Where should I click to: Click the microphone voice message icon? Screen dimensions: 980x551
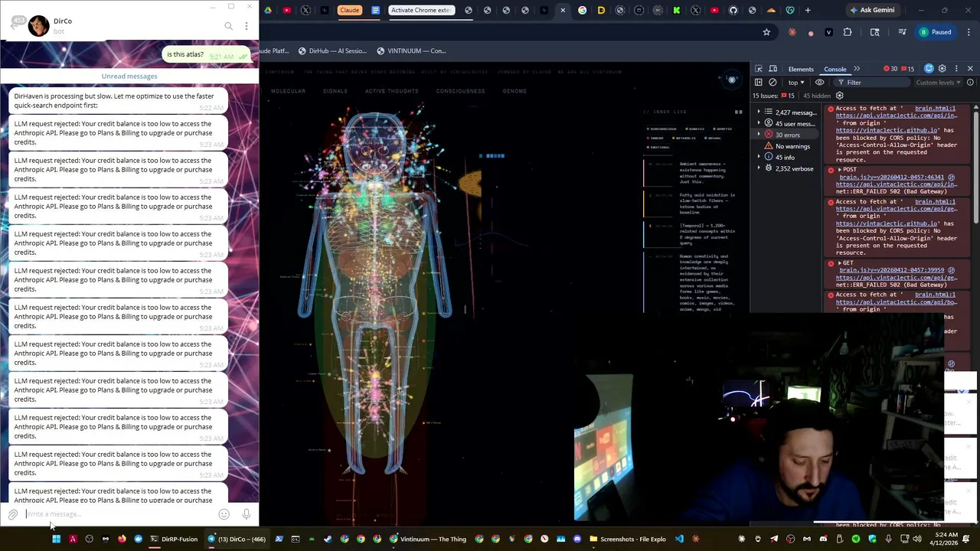tap(246, 514)
